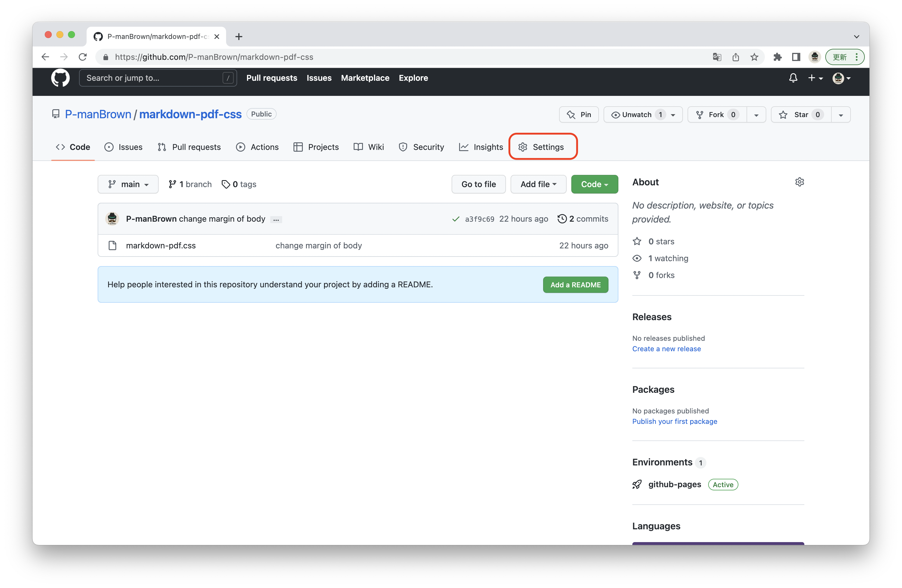Click the Google Translate icon in the address bar
The height and width of the screenshot is (588, 902).
[717, 57]
